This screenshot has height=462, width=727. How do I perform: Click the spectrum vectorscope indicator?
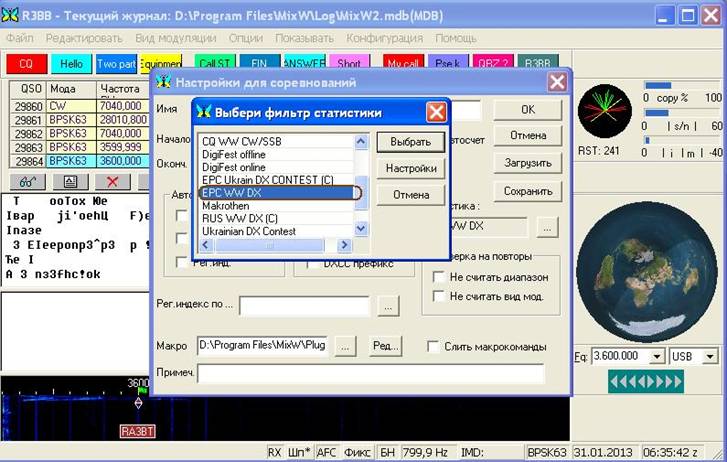point(605,111)
